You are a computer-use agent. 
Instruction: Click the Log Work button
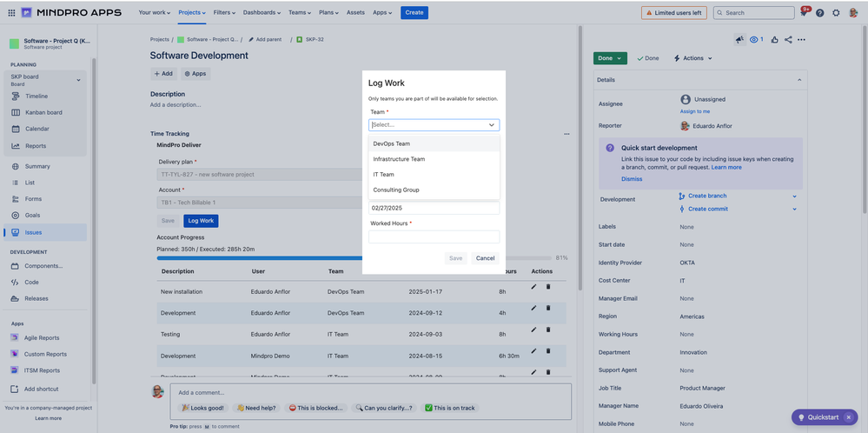(201, 221)
